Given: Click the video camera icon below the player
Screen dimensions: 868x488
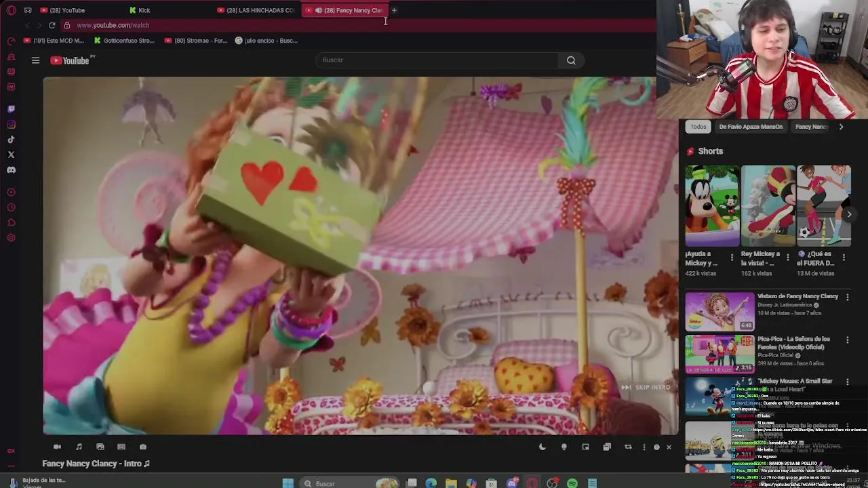Looking at the screenshot, I should (x=57, y=447).
